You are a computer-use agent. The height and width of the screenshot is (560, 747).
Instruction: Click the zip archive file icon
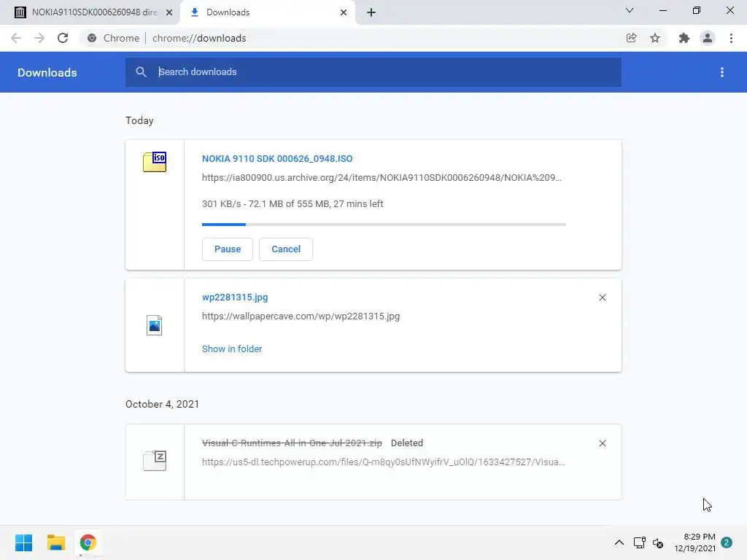pos(155,461)
